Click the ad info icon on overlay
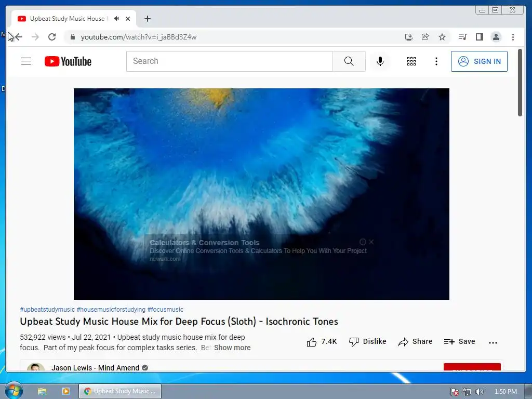532x399 pixels. pyautogui.click(x=363, y=242)
